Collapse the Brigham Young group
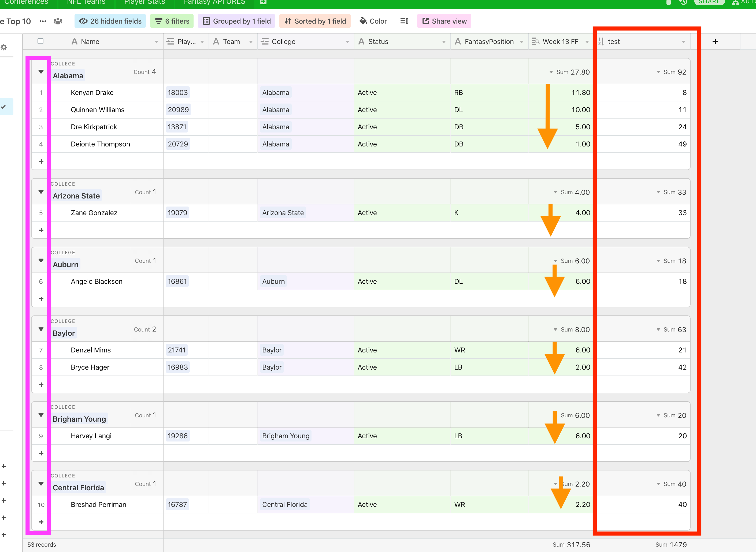The image size is (756, 552). click(41, 415)
